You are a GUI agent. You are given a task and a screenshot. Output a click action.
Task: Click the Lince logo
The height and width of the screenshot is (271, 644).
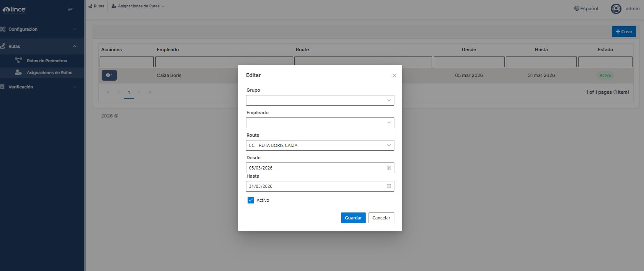pyautogui.click(x=14, y=9)
